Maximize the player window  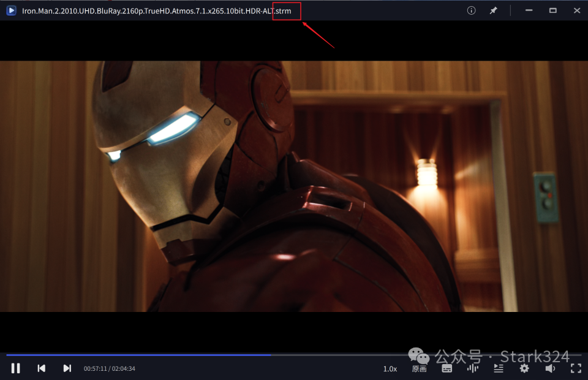[553, 10]
